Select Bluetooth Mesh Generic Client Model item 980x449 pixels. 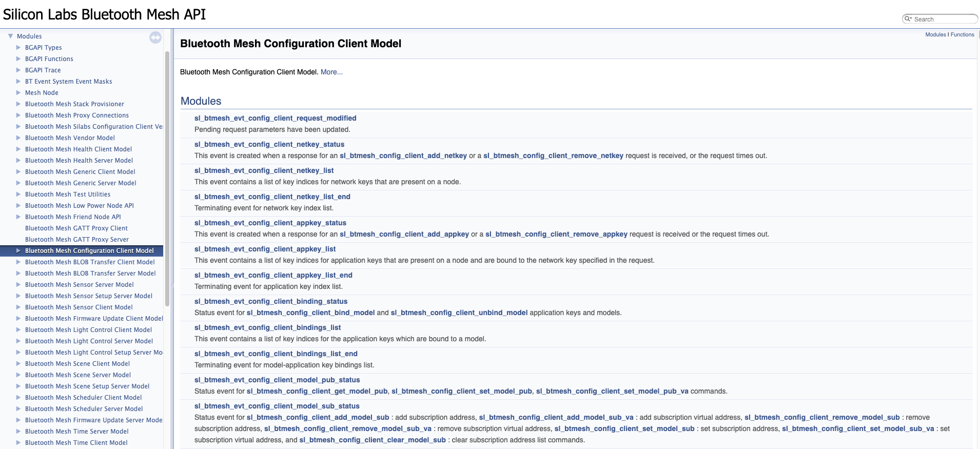[80, 171]
